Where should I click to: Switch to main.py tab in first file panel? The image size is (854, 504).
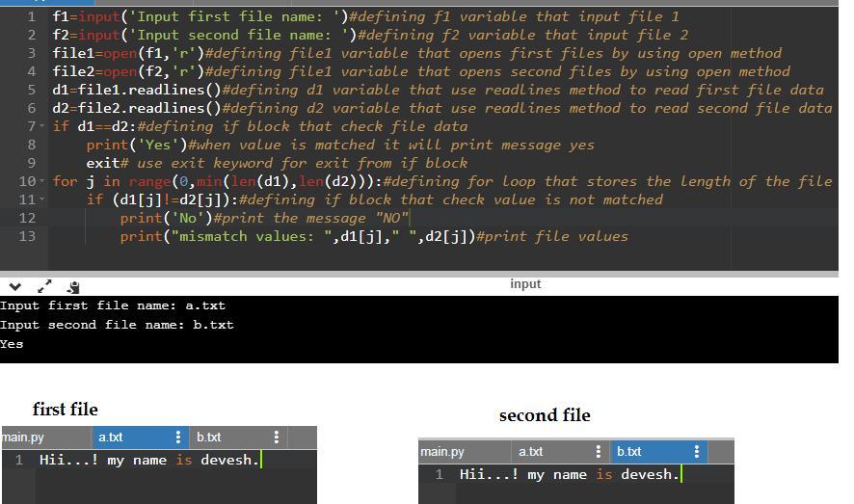(23, 438)
